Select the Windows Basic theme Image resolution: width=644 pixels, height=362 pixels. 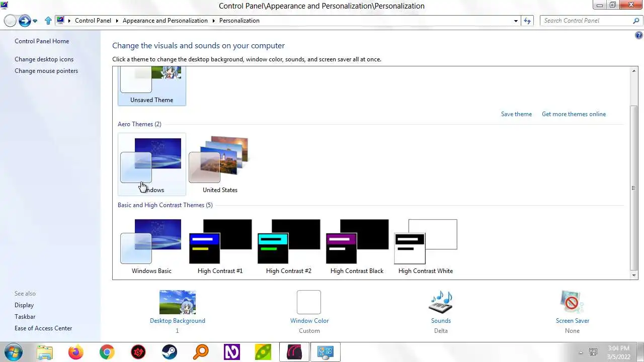click(151, 246)
